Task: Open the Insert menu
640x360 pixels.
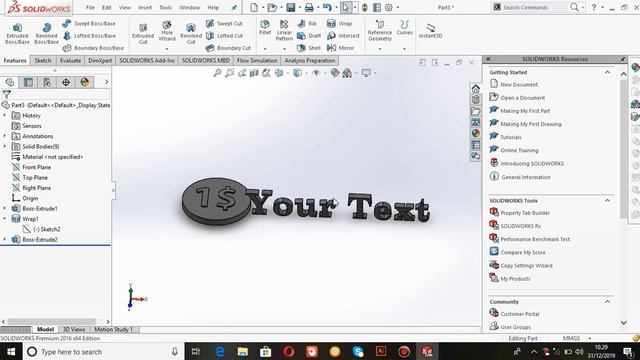Action: tap(145, 7)
